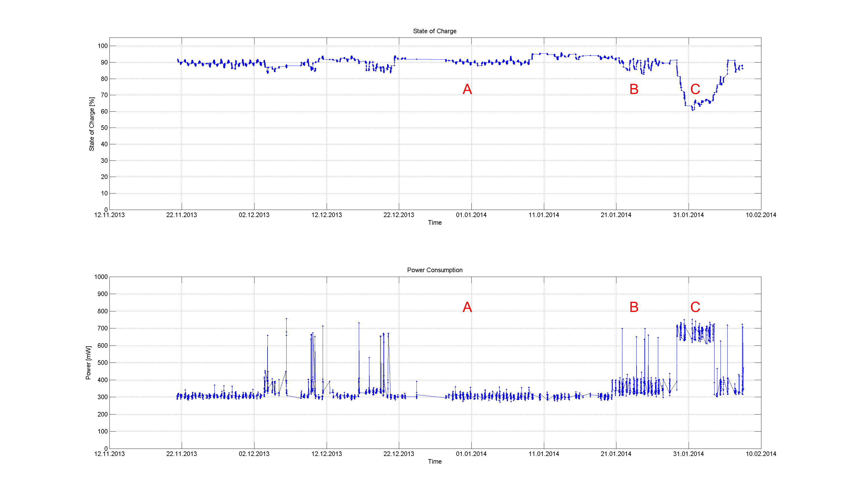Click "Time" axis label under State of Charge plot
This screenshot has height=504, width=841.
(x=435, y=222)
